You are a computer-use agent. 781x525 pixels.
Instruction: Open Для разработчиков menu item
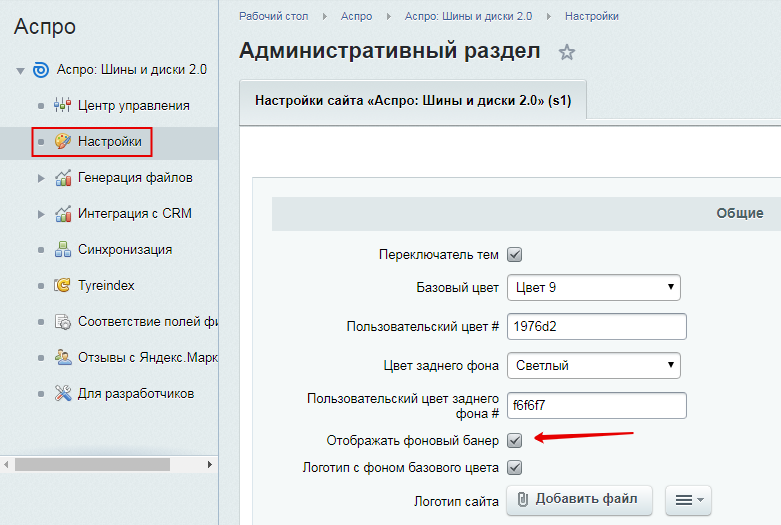[x=136, y=394]
